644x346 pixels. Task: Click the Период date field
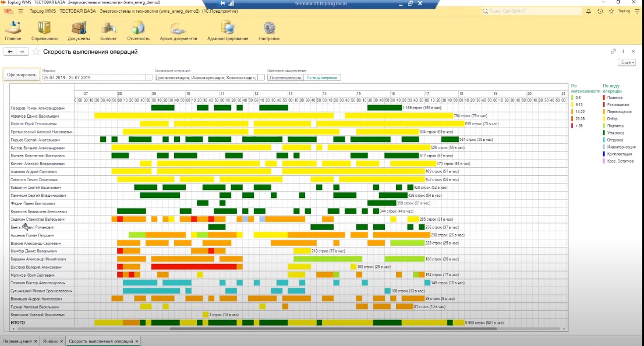(94, 77)
